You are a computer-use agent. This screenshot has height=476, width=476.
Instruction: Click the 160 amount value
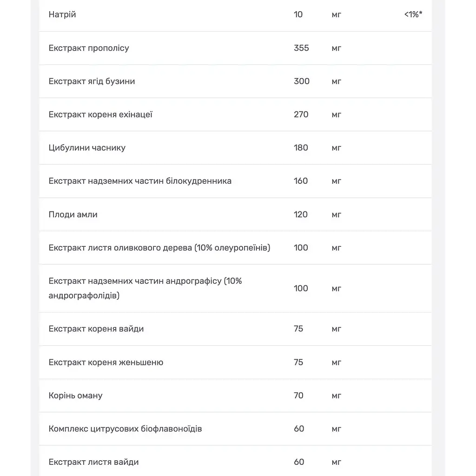(301, 181)
